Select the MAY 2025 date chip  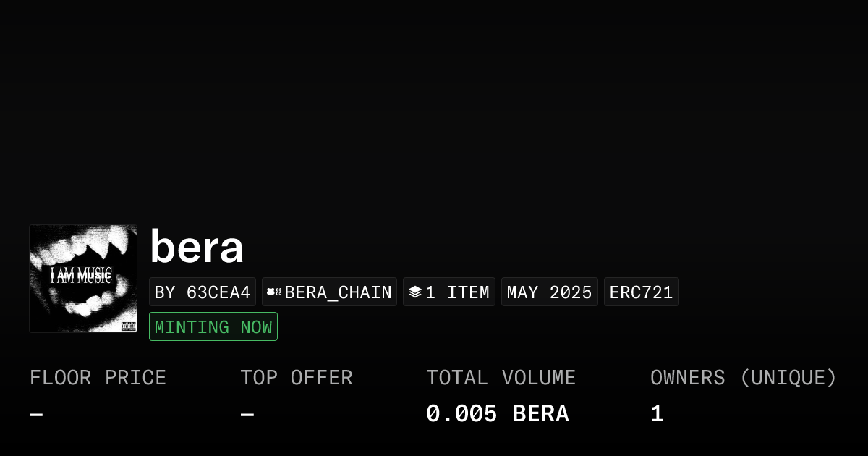coord(549,292)
